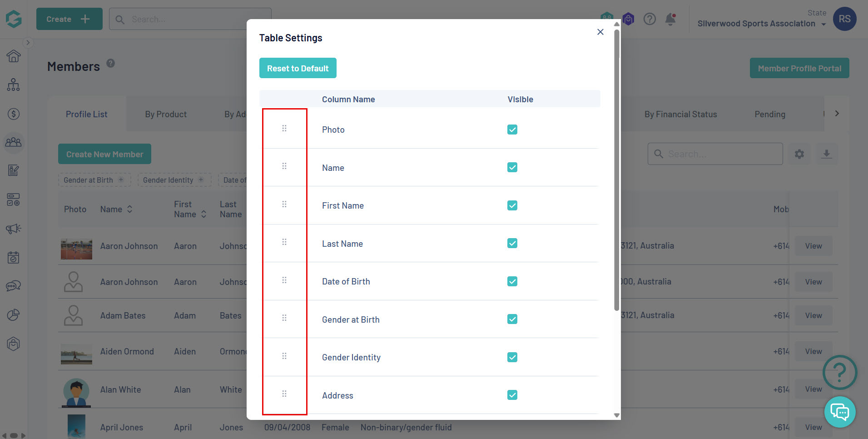Screen dimensions: 868x439
Task: Open the dollar finance sidebar icon
Action: 14,114
